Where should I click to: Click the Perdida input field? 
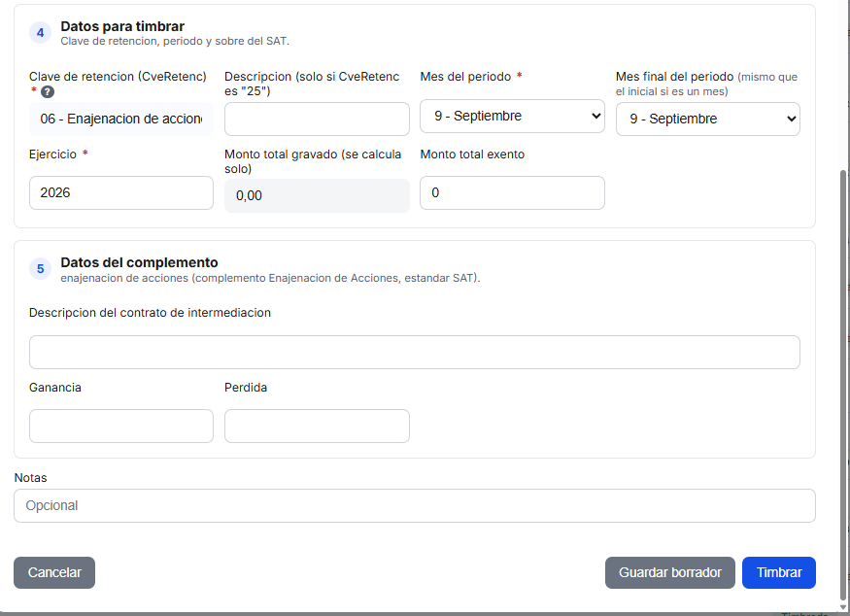[317, 427]
